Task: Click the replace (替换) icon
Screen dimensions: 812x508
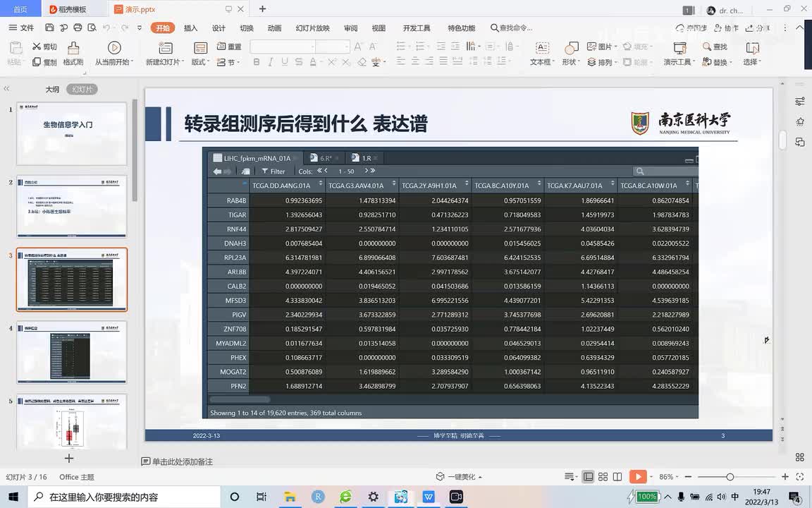Action: click(706, 62)
